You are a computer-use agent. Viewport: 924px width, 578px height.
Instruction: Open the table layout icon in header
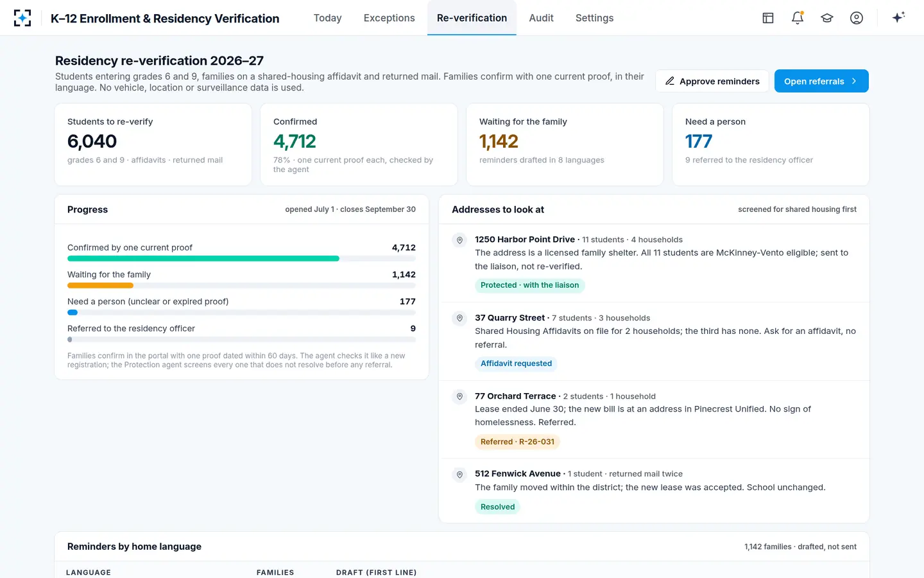pos(768,18)
